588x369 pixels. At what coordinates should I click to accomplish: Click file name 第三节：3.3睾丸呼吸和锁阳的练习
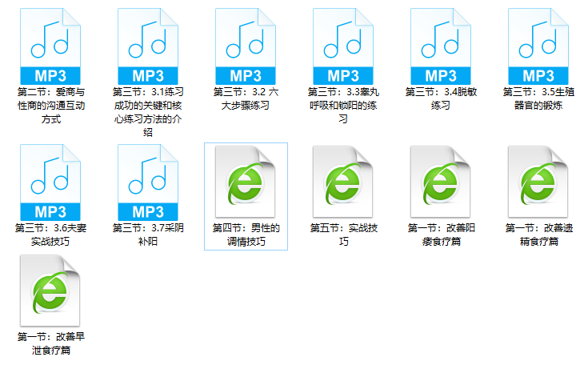[x=343, y=106]
